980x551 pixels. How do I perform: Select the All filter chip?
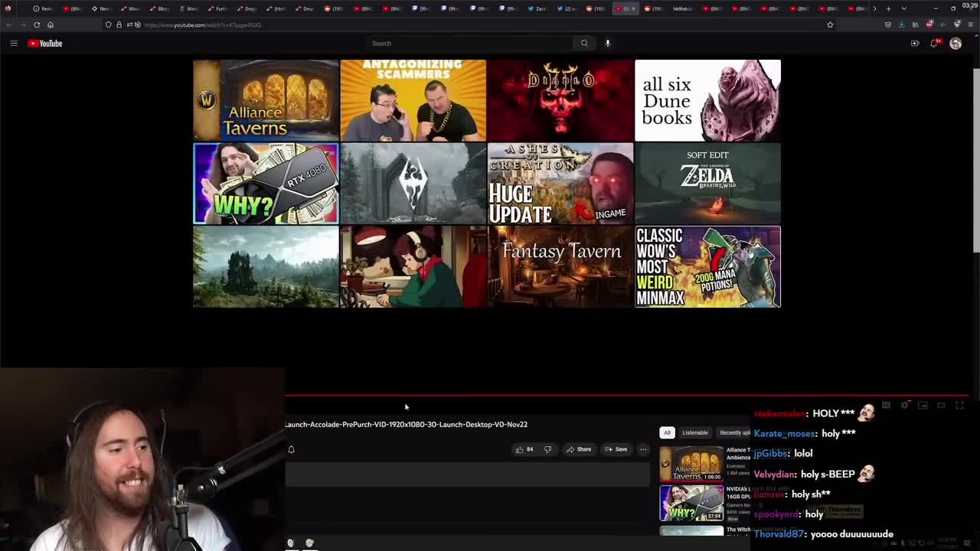[x=667, y=432]
